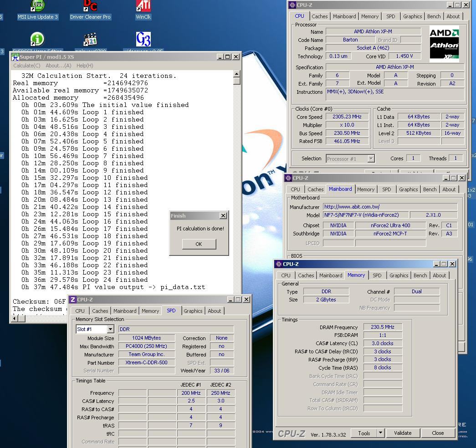The height and width of the screenshot is (448, 476).
Task: Click the Rated FSB 461.05 MHz value
Action: [347, 141]
